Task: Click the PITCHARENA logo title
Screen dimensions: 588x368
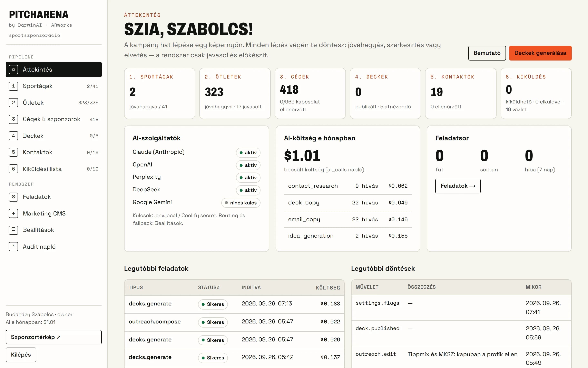Action: tap(39, 15)
